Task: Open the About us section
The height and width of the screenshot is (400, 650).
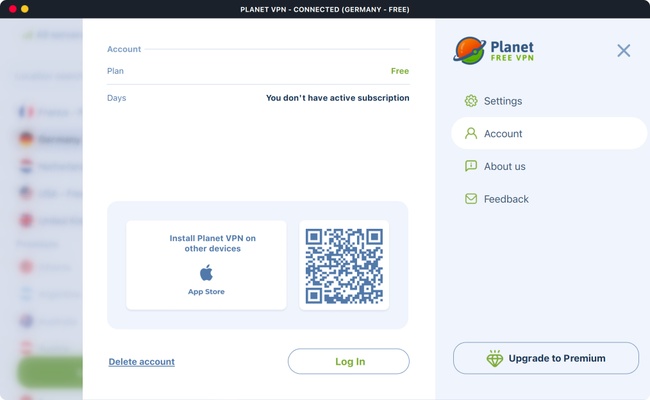Action: 495,166
